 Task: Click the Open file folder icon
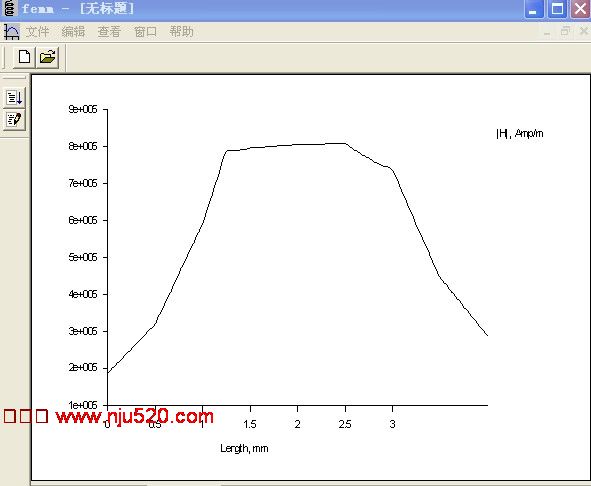pyautogui.click(x=47, y=57)
